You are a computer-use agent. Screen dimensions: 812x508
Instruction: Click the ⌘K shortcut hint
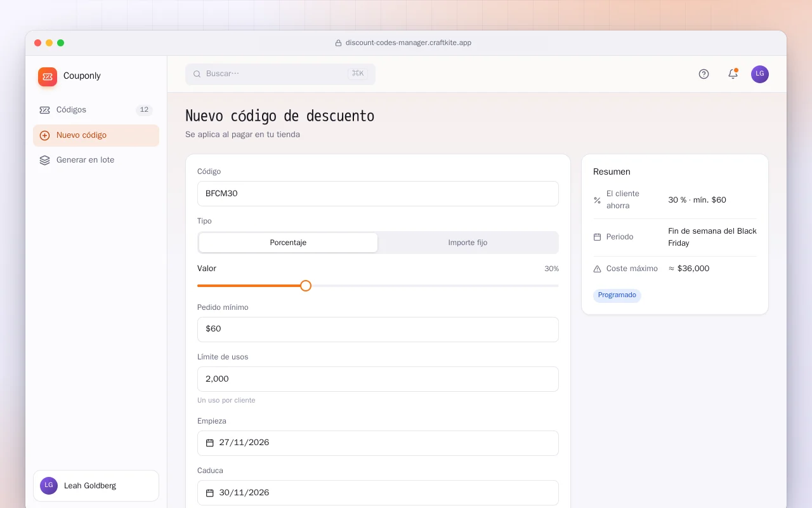pyautogui.click(x=358, y=74)
